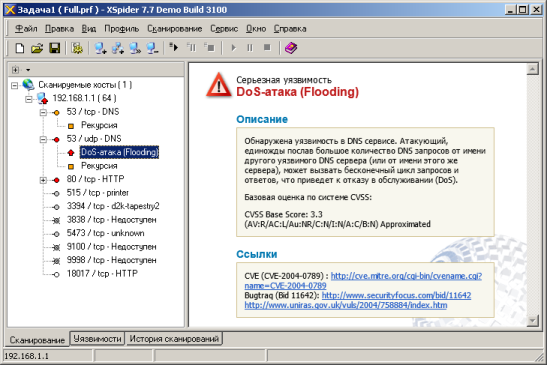Add host range with the networked computers icon

pos(118,48)
